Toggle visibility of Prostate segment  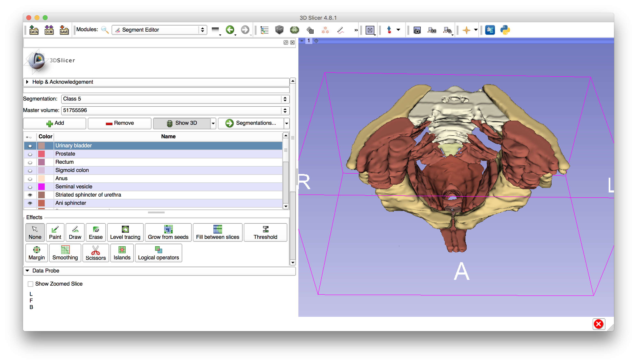click(30, 154)
